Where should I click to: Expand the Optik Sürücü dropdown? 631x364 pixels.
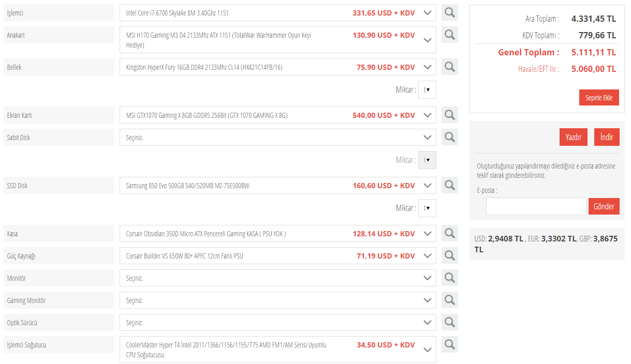277,323
